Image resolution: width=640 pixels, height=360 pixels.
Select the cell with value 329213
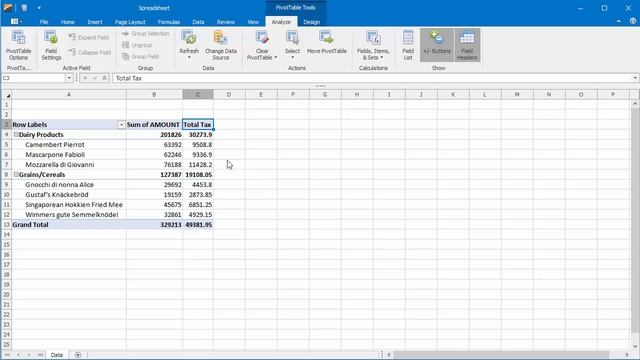click(x=154, y=224)
